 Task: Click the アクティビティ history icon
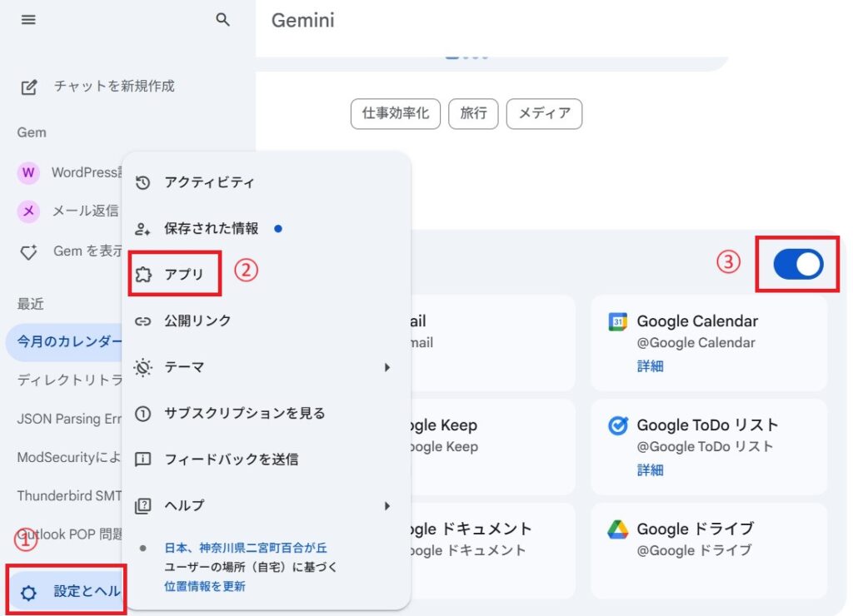[142, 182]
